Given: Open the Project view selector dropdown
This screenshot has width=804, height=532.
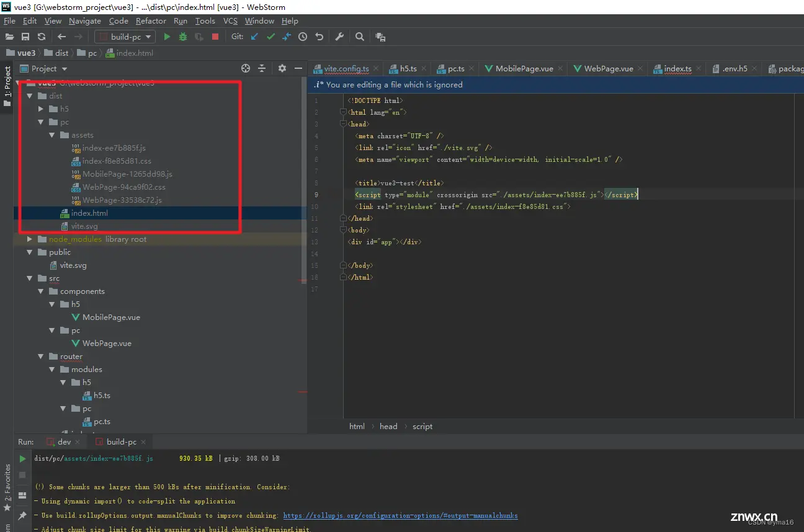Looking at the screenshot, I should coord(43,68).
